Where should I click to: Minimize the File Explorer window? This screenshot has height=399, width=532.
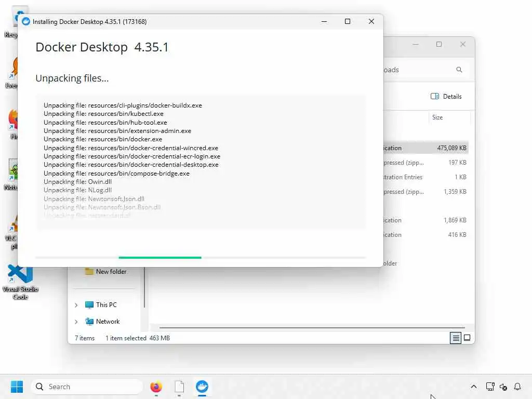coord(416,45)
